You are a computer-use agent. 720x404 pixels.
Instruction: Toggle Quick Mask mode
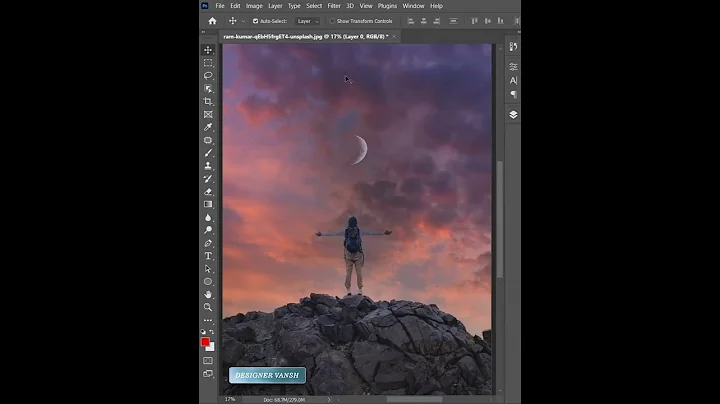pos(208,360)
